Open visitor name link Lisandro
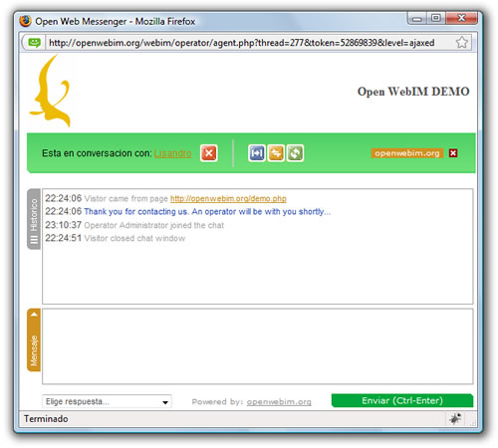 click(172, 153)
